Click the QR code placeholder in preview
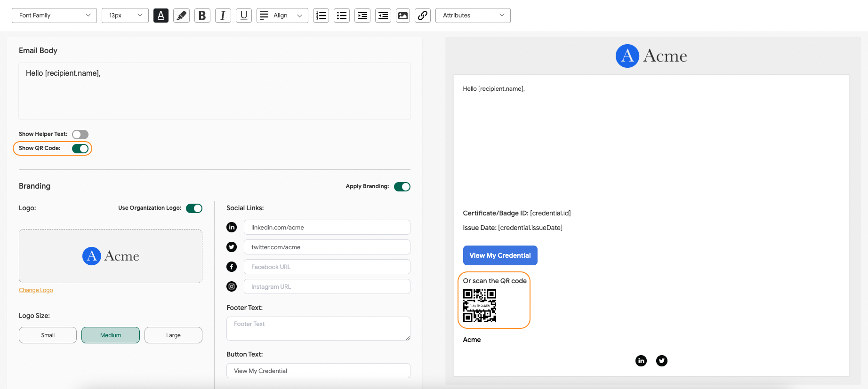868x389 pixels. 480,306
